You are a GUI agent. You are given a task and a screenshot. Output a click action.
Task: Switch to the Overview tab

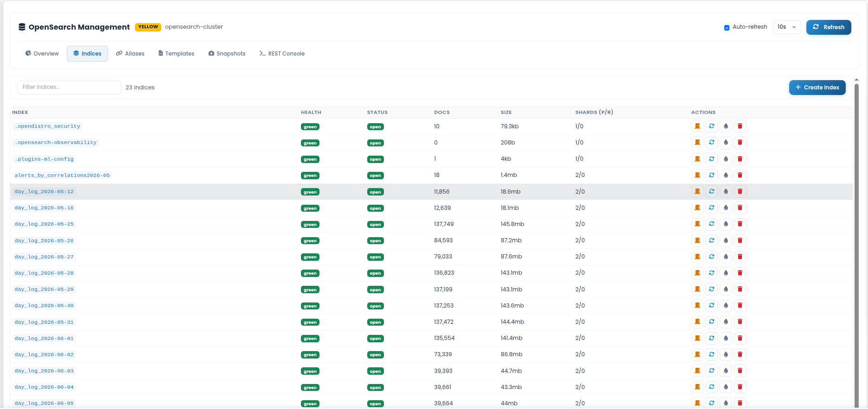[42, 54]
